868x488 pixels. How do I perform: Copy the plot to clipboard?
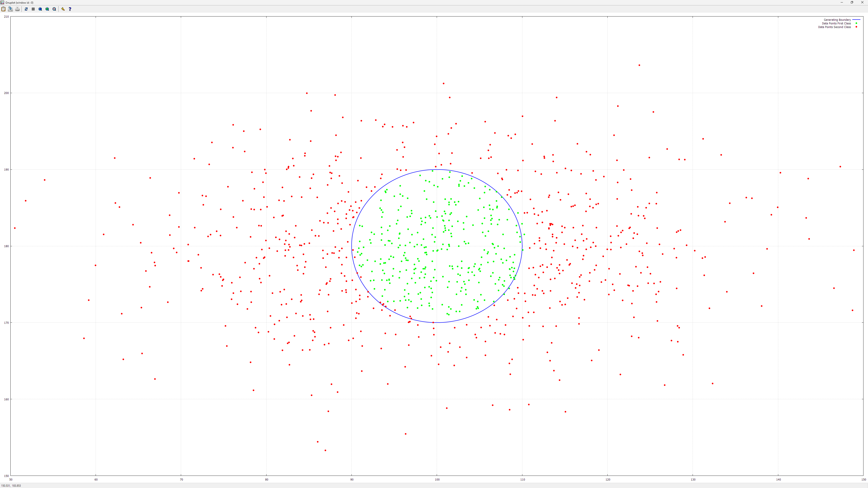click(3, 9)
